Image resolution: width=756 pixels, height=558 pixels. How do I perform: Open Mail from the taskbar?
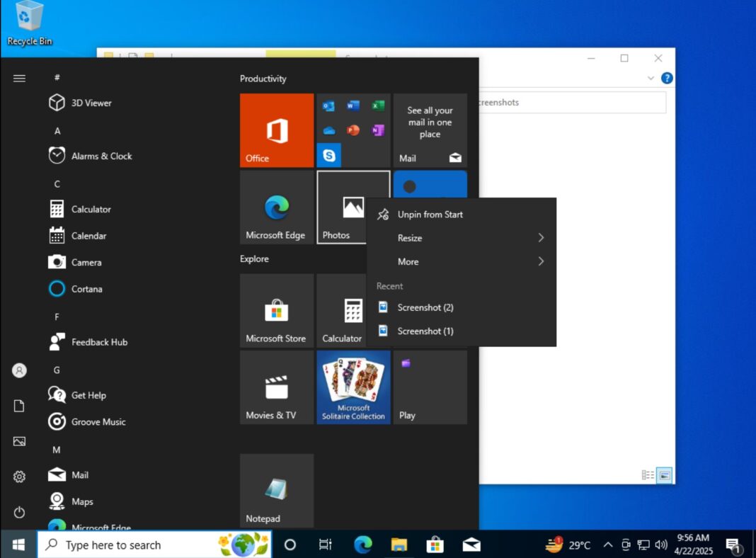tap(471, 545)
